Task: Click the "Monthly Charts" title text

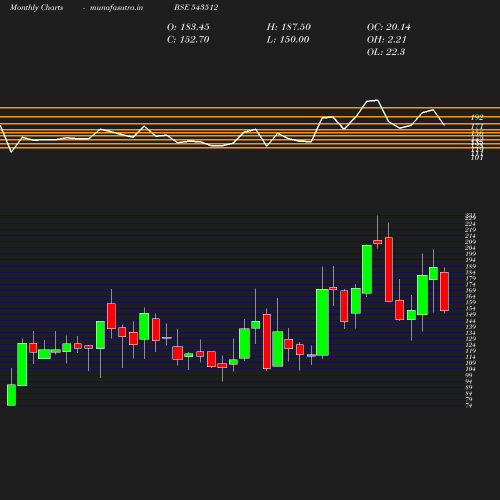Action: (37, 8)
